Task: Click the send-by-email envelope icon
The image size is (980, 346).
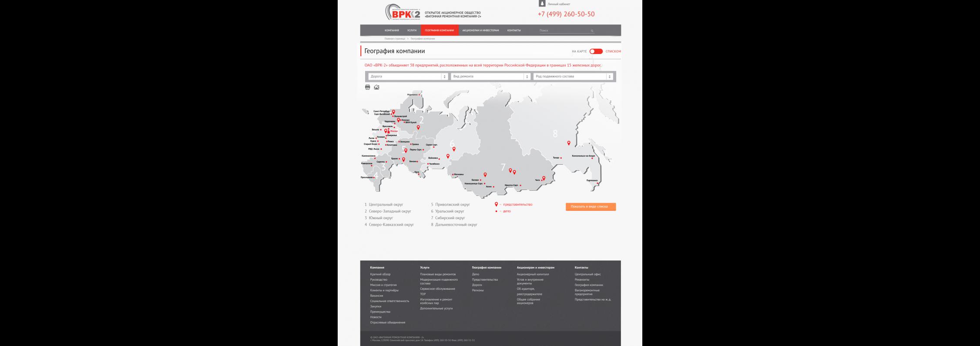Action: 376,87
